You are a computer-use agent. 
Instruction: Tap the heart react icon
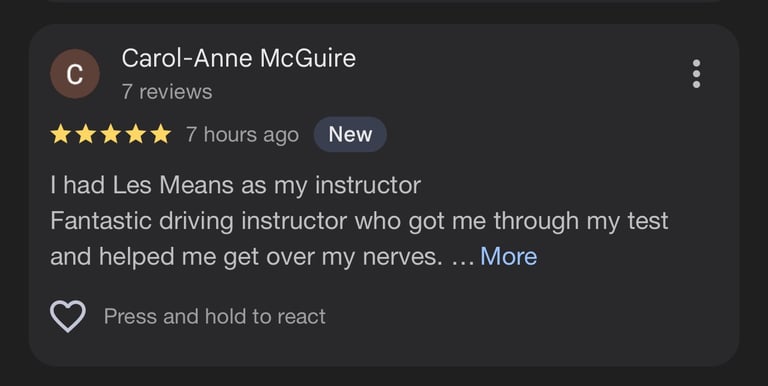(x=68, y=316)
